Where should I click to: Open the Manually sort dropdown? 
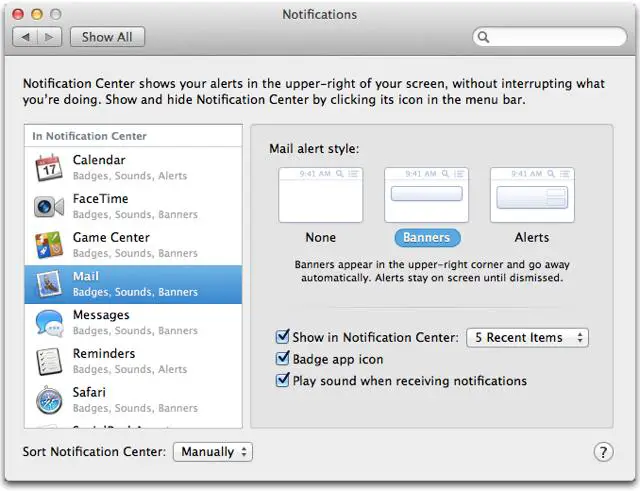point(213,452)
